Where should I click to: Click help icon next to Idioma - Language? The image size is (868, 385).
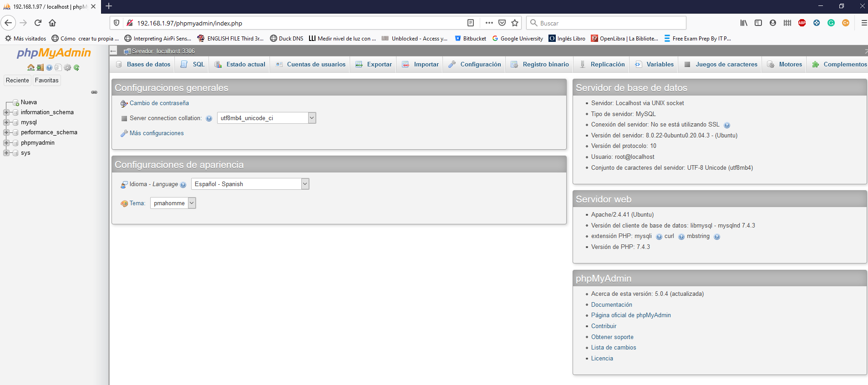pyautogui.click(x=183, y=185)
